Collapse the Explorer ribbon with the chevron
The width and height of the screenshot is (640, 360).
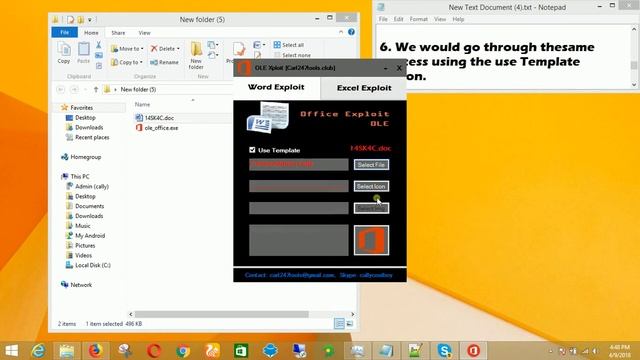pyautogui.click(x=341, y=32)
